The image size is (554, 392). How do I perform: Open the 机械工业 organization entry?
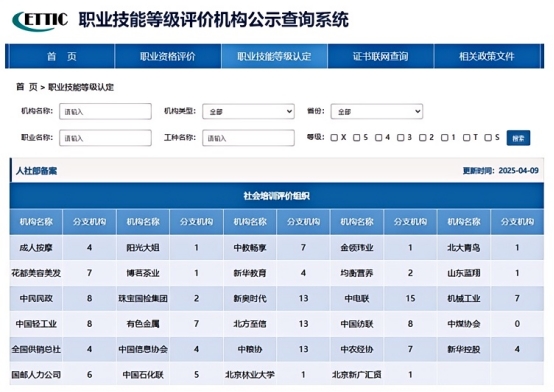pyautogui.click(x=464, y=298)
